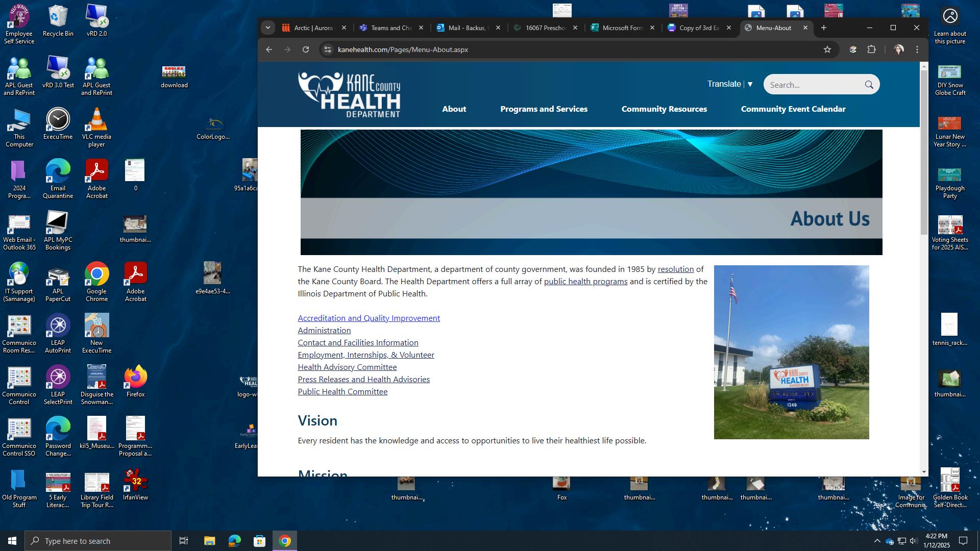Viewport: 980px width, 551px height.
Task: Bookmark this page with star icon
Action: click(x=827, y=49)
